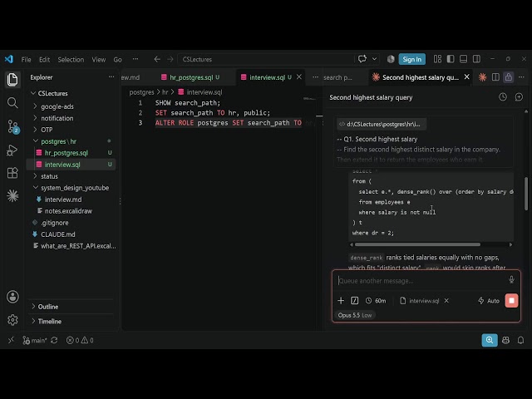Click the Copilot status bar icon

click(x=505, y=340)
